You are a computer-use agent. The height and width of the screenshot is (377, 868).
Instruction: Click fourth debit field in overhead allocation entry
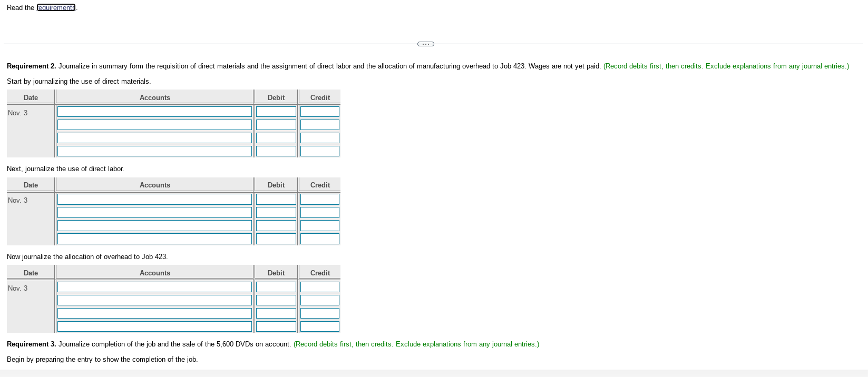pos(276,326)
